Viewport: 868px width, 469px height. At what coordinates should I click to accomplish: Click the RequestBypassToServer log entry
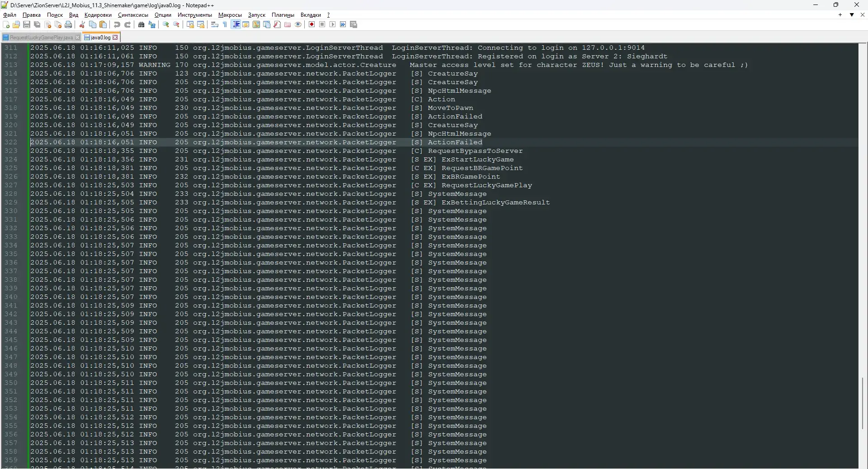coord(475,151)
